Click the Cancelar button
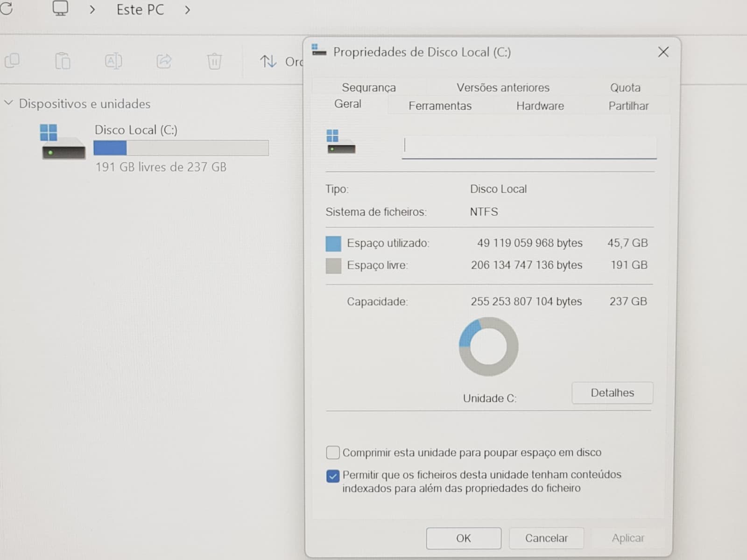 pos(546,538)
